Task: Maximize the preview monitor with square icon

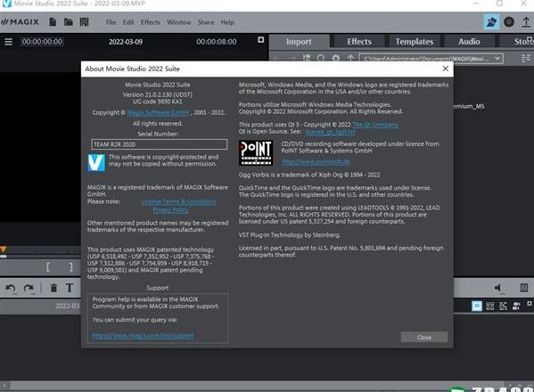Action: pos(261,40)
